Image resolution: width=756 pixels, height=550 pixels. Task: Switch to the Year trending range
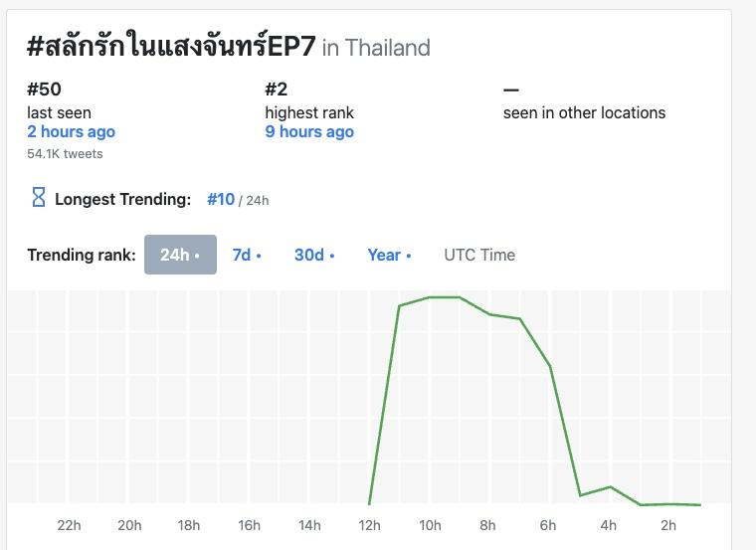389,255
